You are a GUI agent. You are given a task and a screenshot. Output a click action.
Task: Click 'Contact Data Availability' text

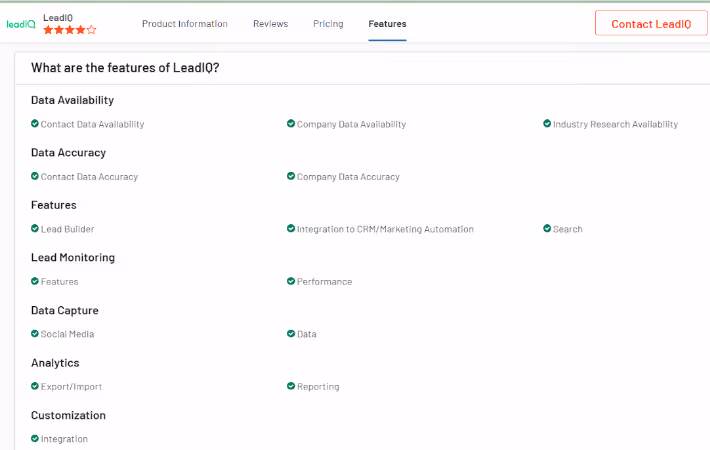92,124
